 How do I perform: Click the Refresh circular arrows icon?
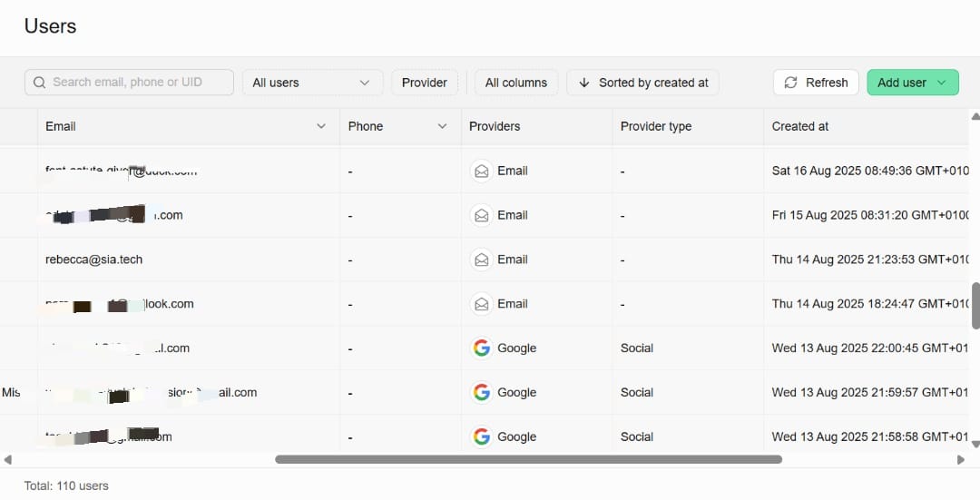(791, 83)
